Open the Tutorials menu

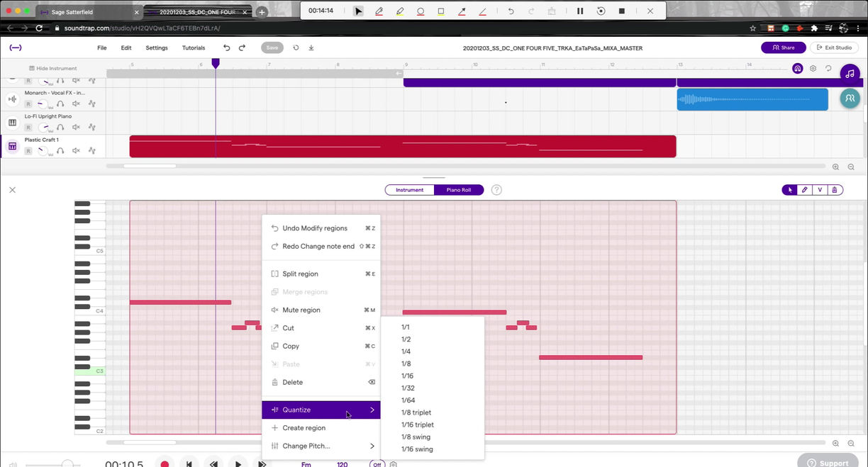point(194,47)
